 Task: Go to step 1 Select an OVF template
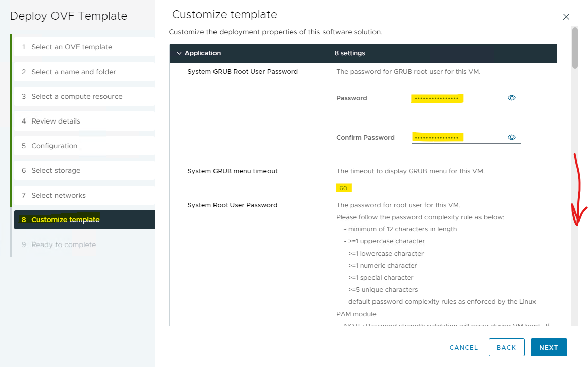tap(72, 47)
